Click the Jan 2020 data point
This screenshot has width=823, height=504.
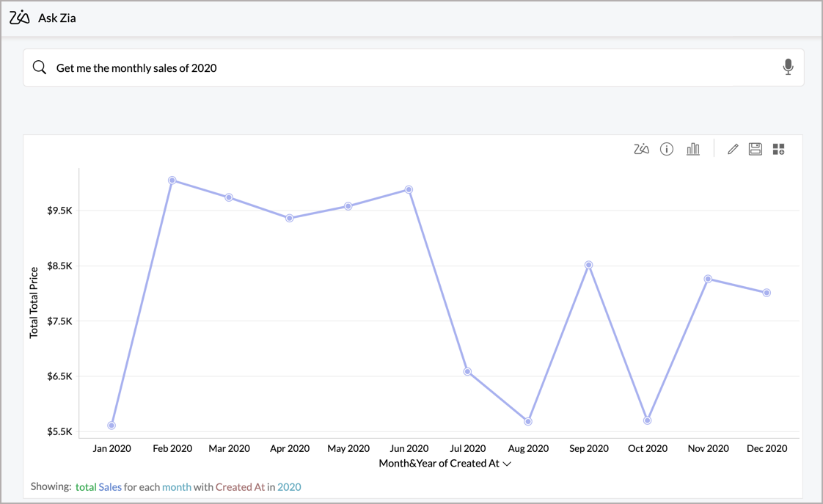click(111, 426)
